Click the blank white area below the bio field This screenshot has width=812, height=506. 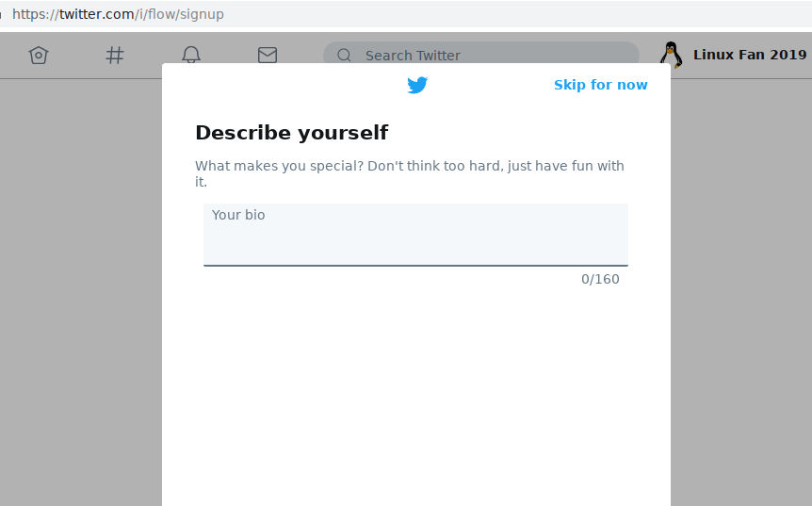click(x=415, y=396)
